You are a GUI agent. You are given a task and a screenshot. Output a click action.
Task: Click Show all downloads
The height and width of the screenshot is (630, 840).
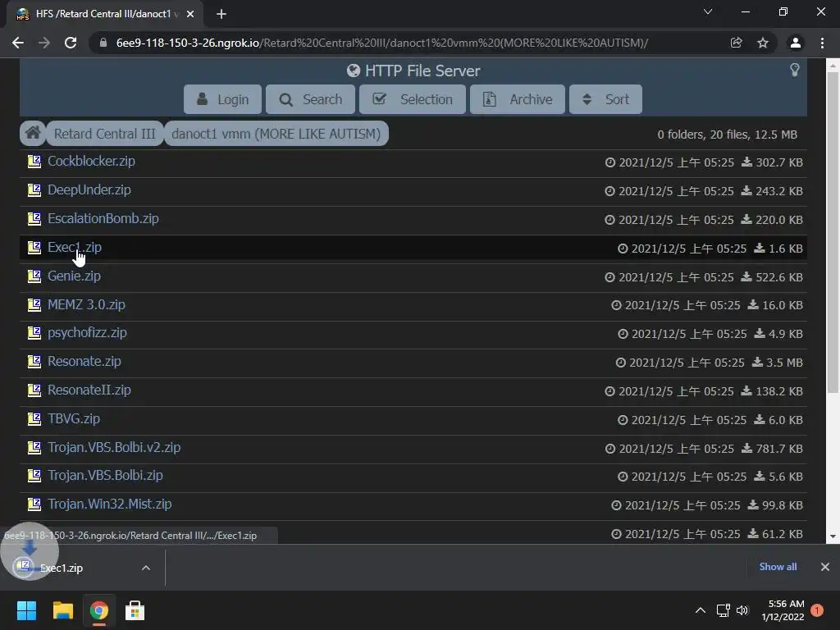tap(778, 567)
